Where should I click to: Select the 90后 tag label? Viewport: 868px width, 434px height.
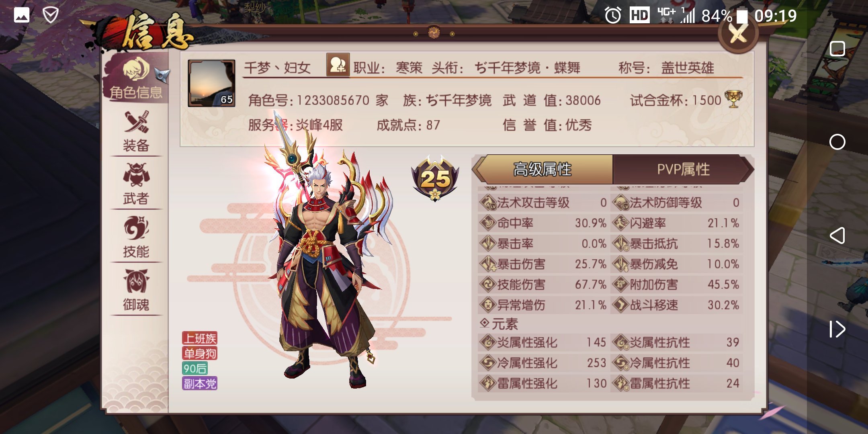coord(195,368)
